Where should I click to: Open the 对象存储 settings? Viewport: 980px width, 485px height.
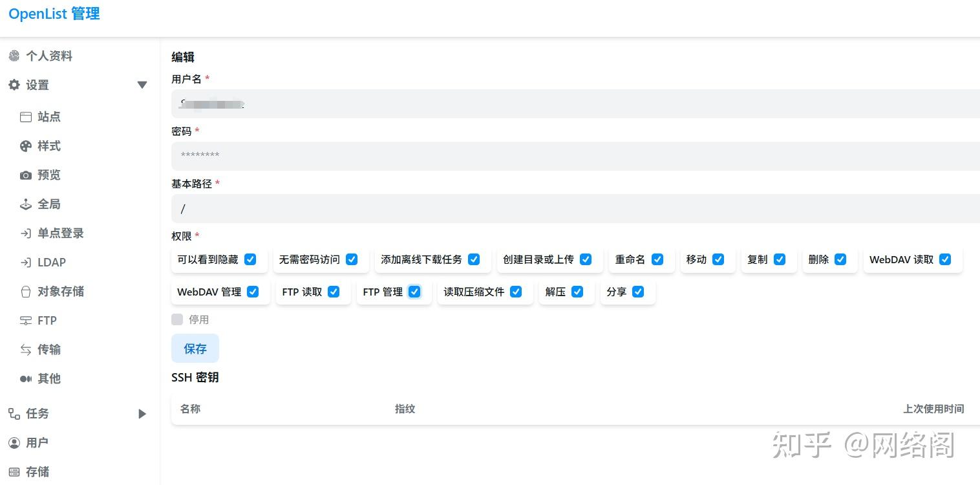click(61, 291)
